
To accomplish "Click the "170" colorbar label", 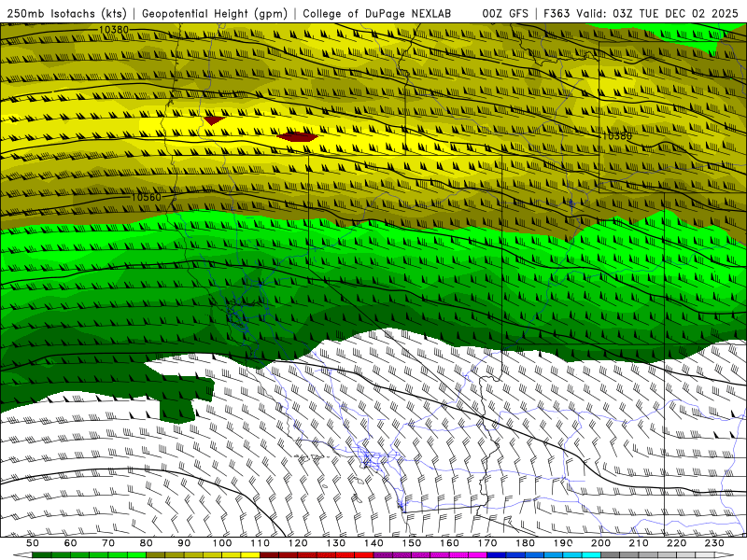I will [487, 543].
